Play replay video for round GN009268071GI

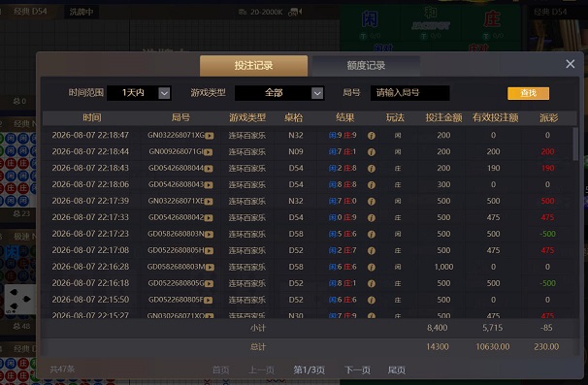[x=208, y=152]
